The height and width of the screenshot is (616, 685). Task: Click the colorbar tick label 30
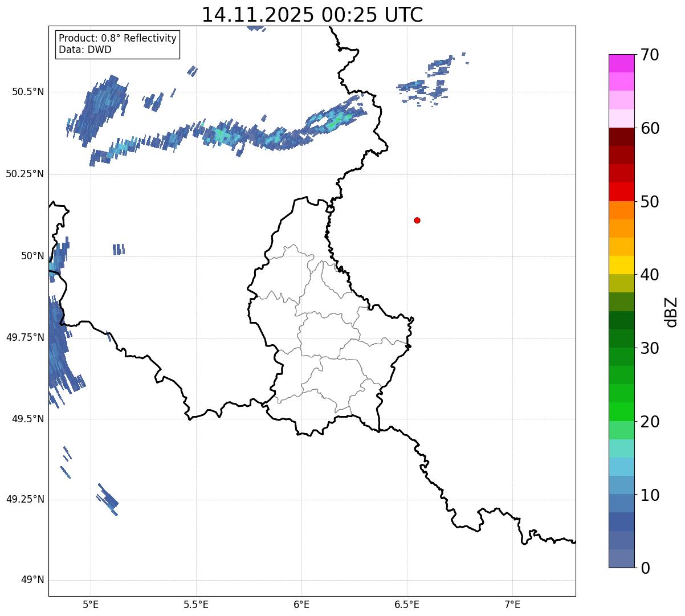(x=649, y=348)
